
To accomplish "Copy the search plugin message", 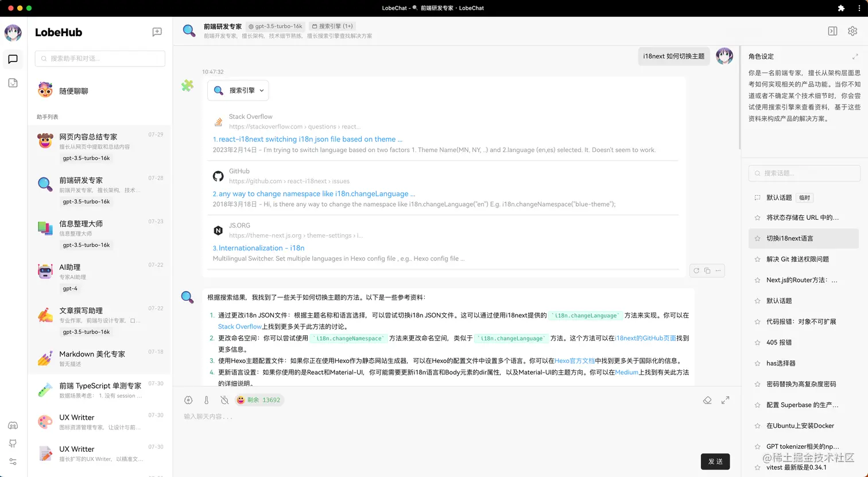I will click(707, 270).
